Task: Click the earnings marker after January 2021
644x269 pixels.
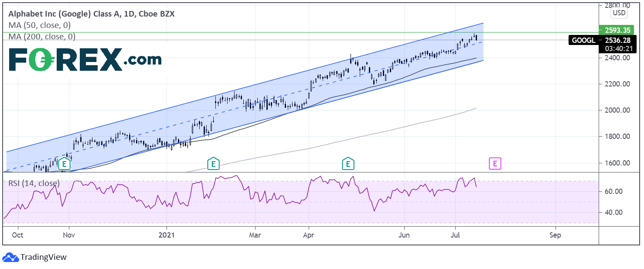Action: click(x=213, y=164)
